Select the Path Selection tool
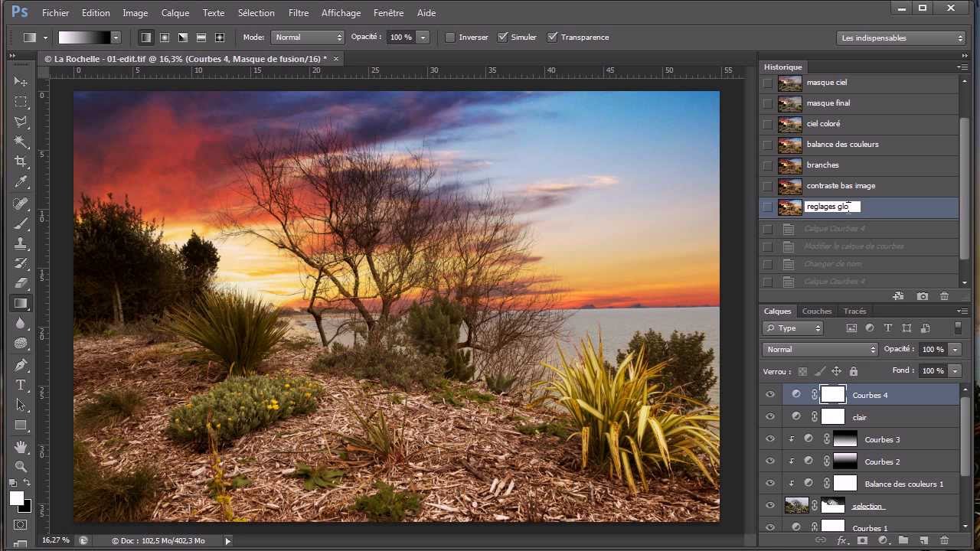980x551 pixels. [21, 405]
